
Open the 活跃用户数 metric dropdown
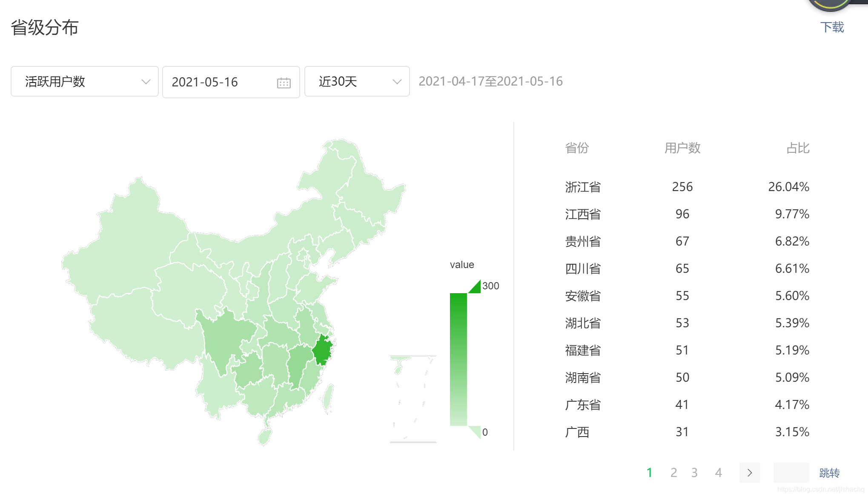pyautogui.click(x=85, y=81)
